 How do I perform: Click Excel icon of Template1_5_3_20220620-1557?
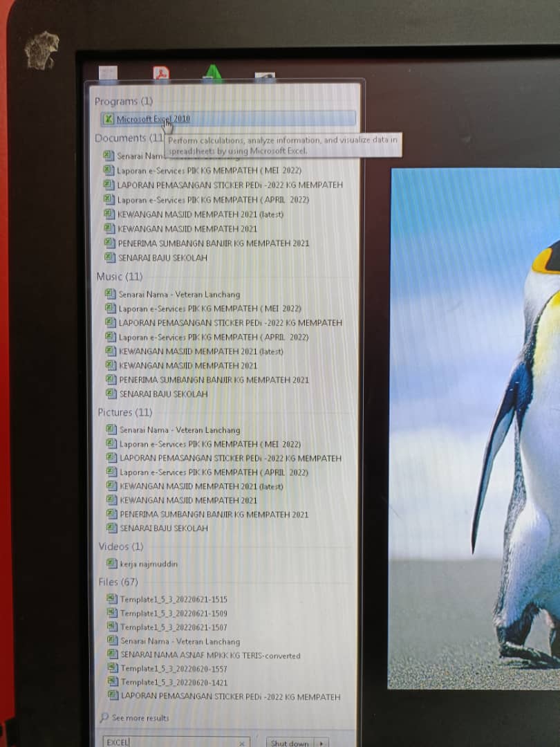113,668
